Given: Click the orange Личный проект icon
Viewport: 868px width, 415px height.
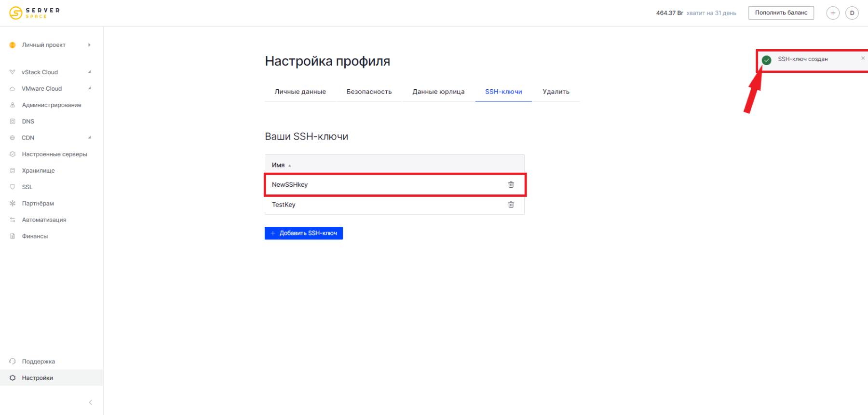Looking at the screenshot, I should [x=13, y=45].
